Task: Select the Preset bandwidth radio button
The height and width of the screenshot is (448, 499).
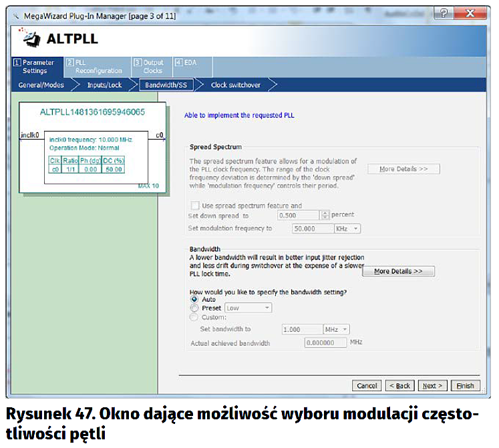Action: [x=195, y=308]
